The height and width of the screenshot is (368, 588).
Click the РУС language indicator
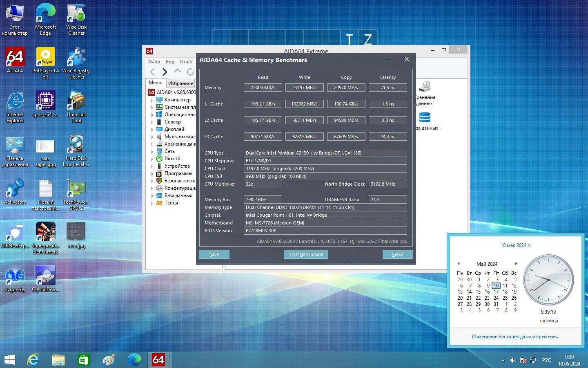tap(547, 360)
